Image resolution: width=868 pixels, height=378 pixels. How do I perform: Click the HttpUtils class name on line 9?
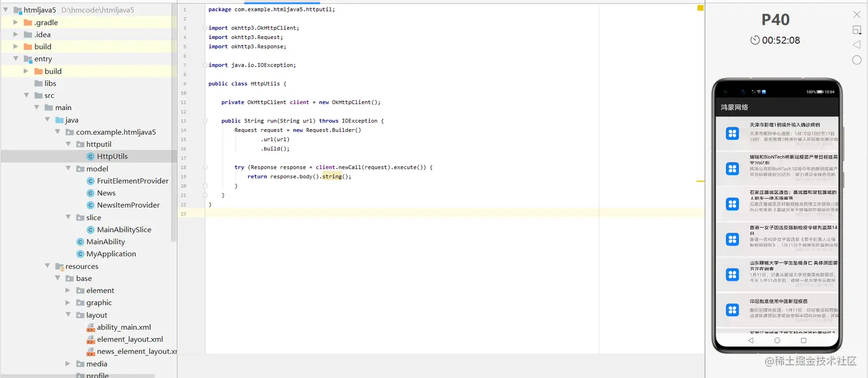(265, 84)
